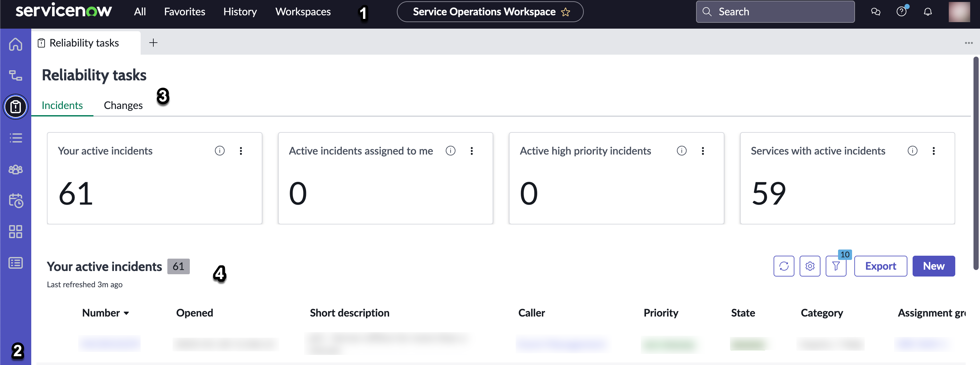
Task: Open the service hierarchy map sidebar icon
Action: (x=16, y=75)
